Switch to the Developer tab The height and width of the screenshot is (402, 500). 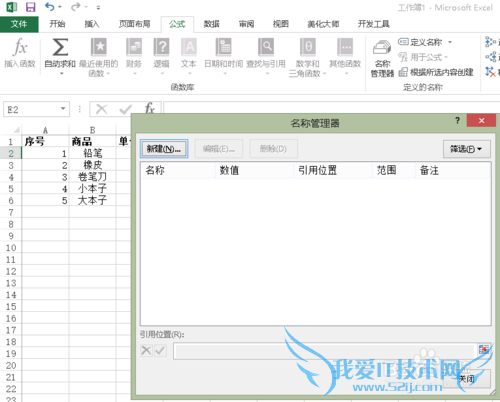click(x=373, y=24)
